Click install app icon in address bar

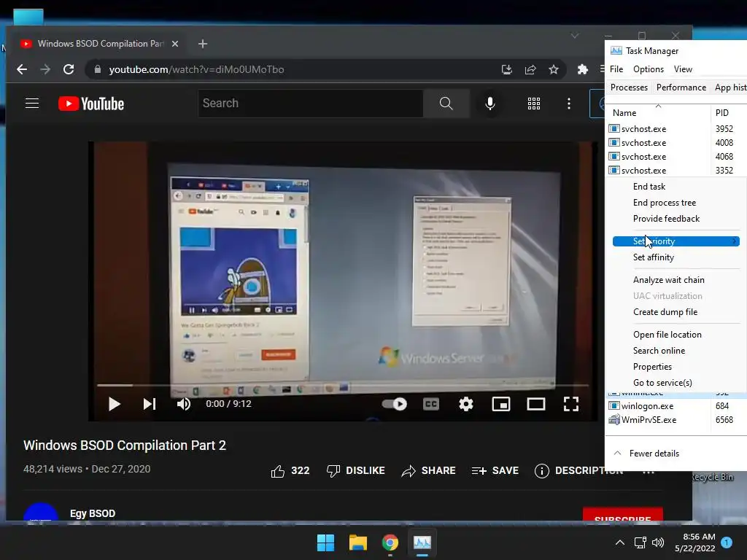507,69
